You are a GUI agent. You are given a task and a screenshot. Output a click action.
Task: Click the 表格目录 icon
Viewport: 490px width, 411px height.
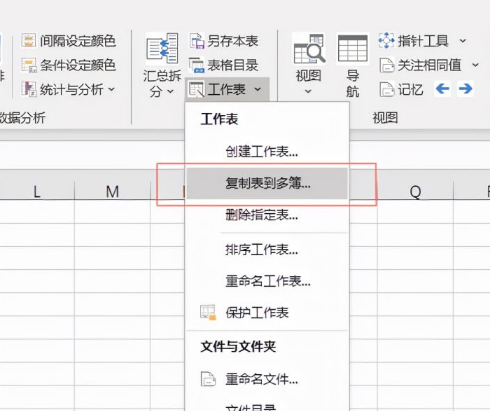(197, 65)
